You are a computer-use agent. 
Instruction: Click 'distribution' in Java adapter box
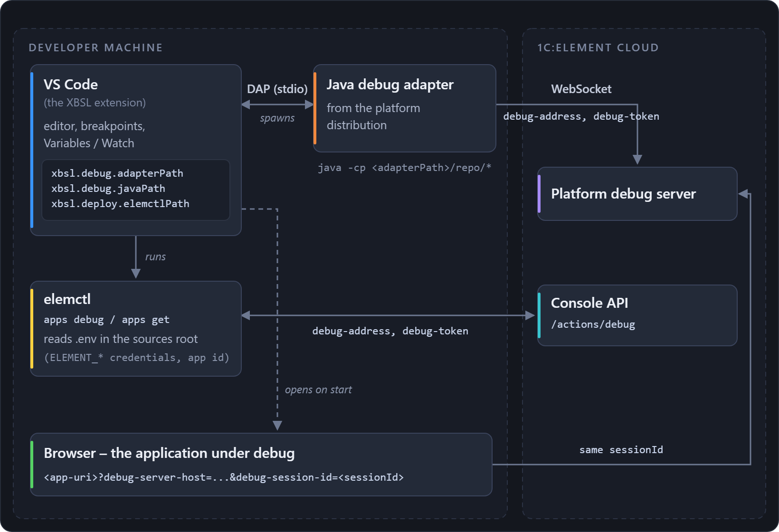coord(357,125)
